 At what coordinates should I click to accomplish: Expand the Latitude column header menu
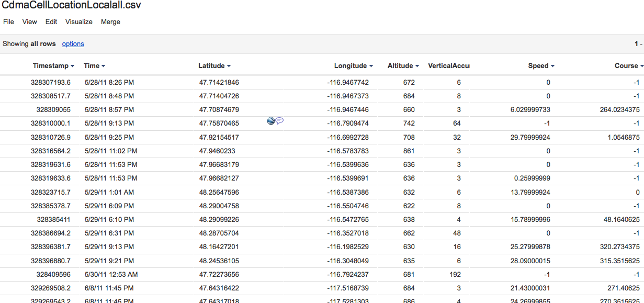tap(229, 66)
